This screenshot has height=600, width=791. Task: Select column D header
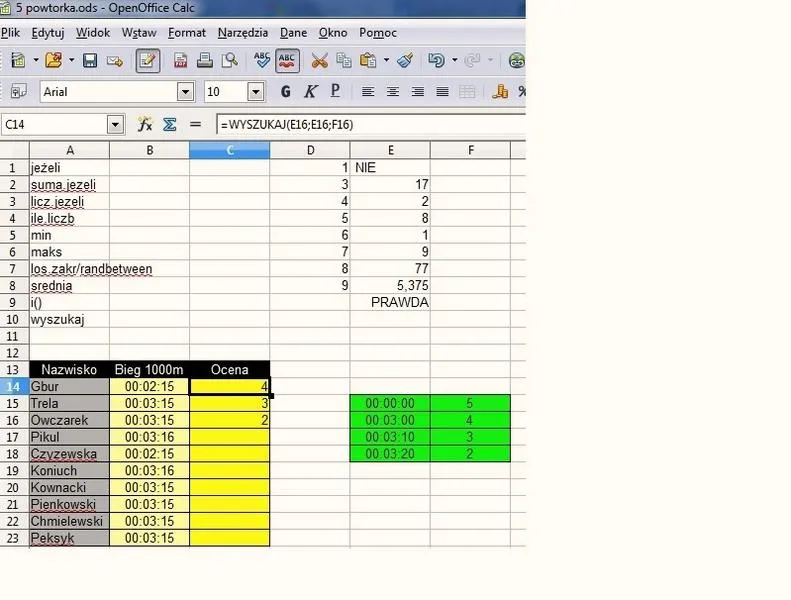pos(310,150)
